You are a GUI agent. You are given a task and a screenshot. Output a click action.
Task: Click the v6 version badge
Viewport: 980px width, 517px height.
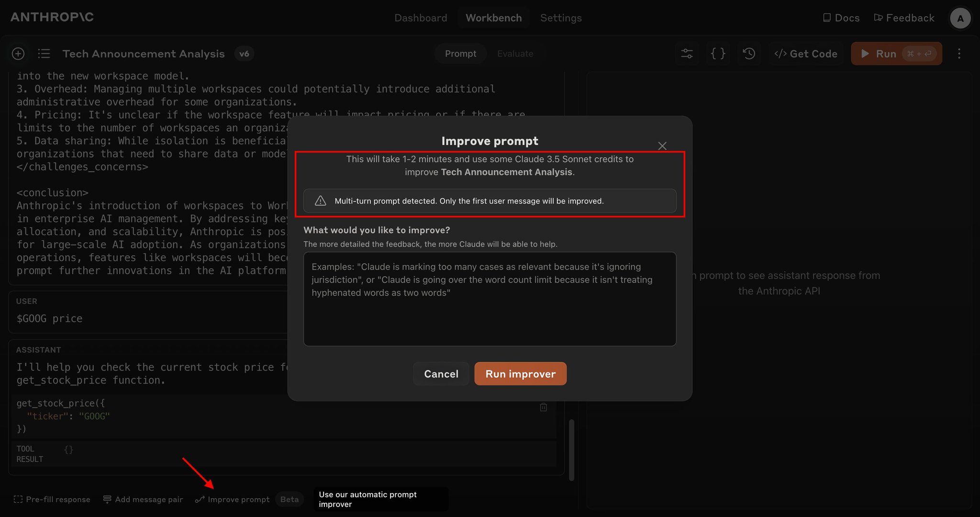[x=244, y=54]
